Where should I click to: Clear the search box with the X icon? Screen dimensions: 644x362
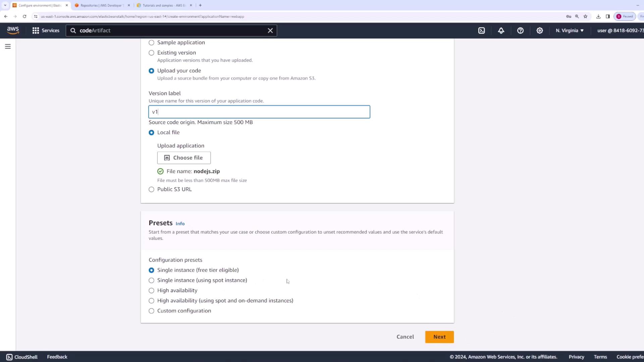click(x=270, y=31)
